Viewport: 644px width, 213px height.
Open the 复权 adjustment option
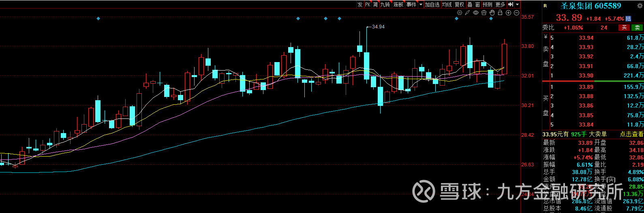[459, 4]
